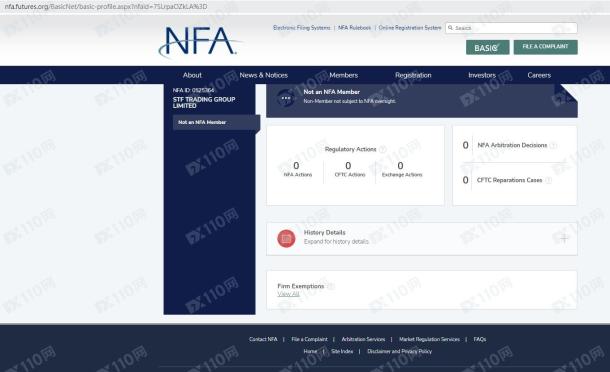Screen dimensions: 610x372
Task: Focus the Search input field
Action: click(511, 28)
